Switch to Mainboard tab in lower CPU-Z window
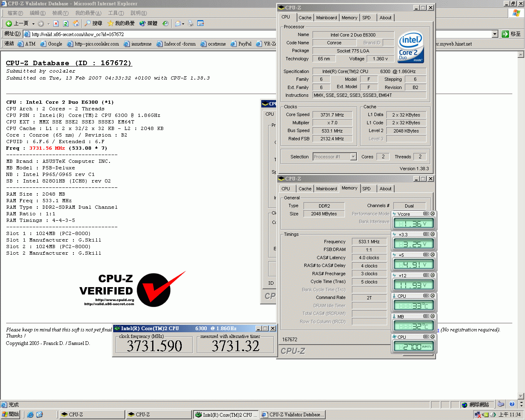525x420 pixels. coord(326,189)
